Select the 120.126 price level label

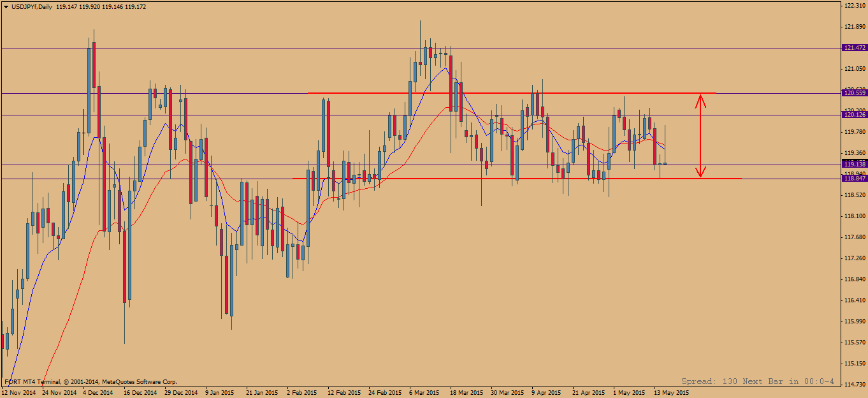click(x=854, y=114)
